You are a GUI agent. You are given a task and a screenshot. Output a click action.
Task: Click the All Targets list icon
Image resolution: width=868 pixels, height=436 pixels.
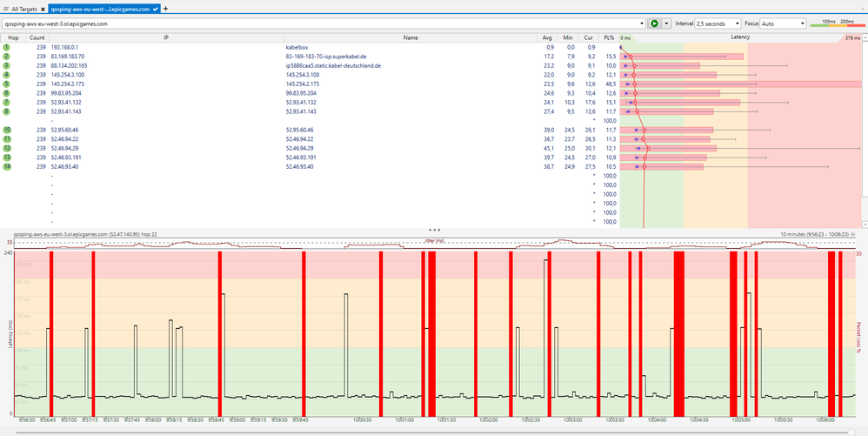point(6,8)
